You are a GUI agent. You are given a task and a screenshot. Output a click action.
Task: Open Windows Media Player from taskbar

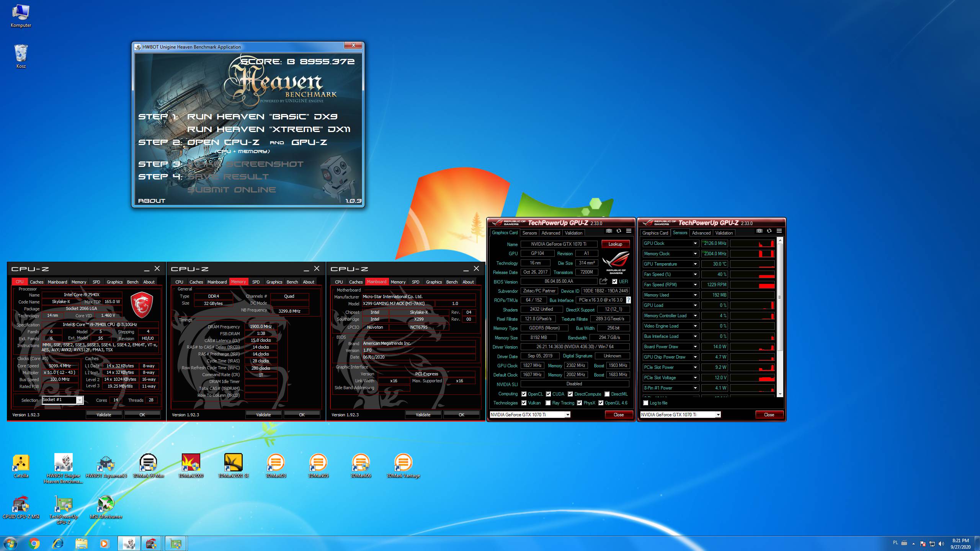tap(104, 543)
